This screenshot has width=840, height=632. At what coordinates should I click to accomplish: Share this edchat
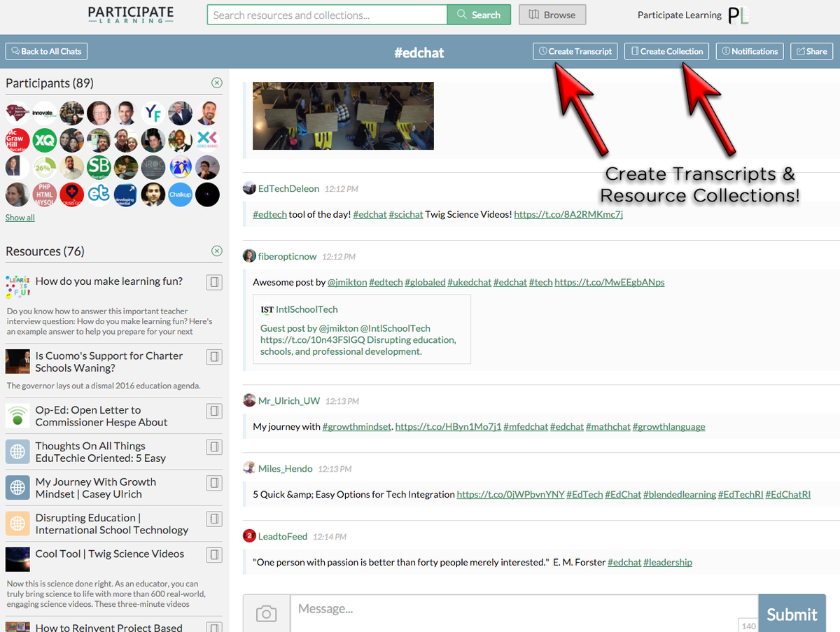click(812, 51)
